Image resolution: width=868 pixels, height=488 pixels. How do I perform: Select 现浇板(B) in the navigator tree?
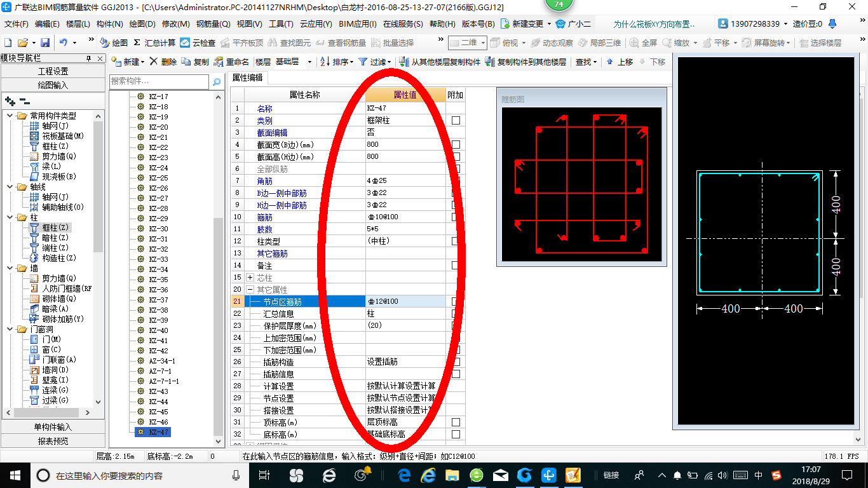(x=53, y=177)
